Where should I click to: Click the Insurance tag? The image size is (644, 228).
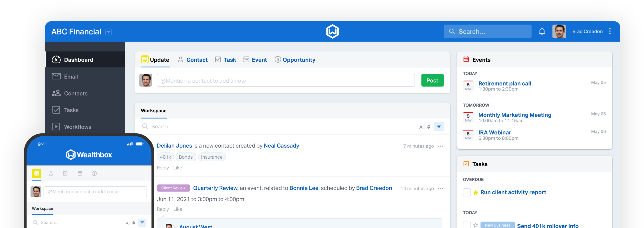point(211,157)
